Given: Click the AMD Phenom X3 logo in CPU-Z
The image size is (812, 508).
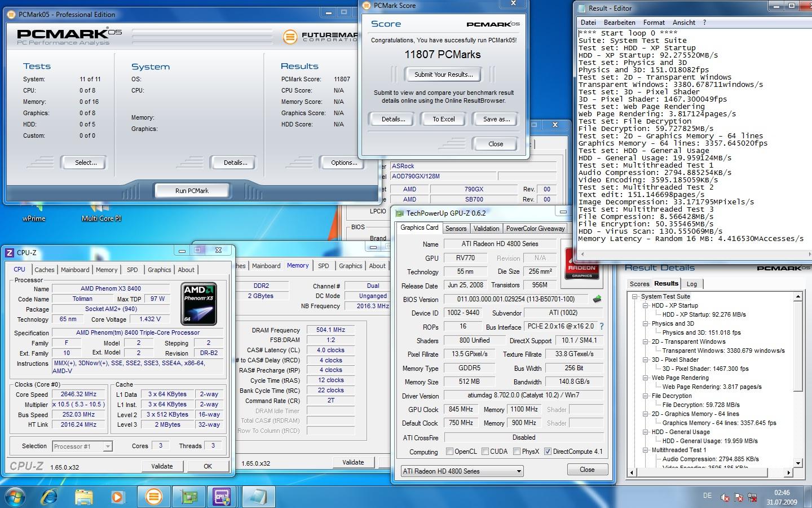Looking at the screenshot, I should [x=199, y=304].
